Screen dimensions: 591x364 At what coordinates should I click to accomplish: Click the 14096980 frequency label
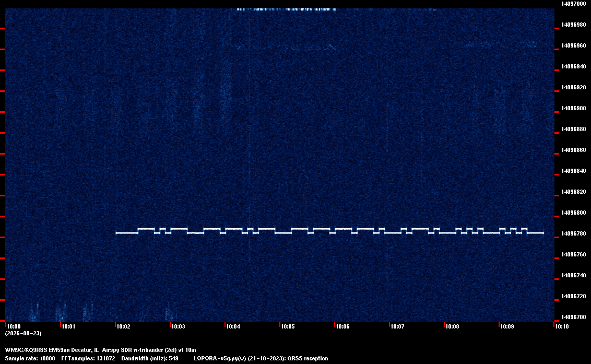pyautogui.click(x=574, y=25)
